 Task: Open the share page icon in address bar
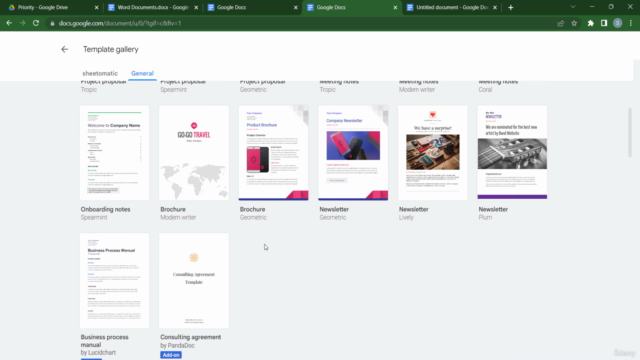click(x=561, y=23)
